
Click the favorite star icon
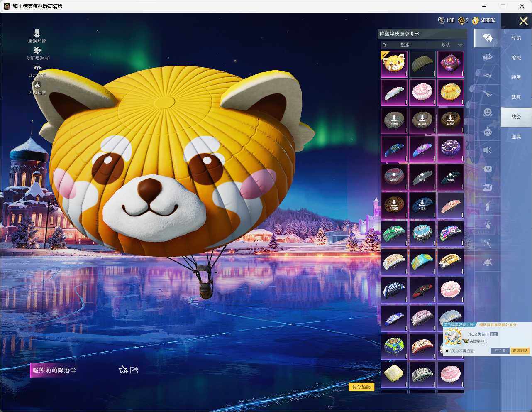[x=123, y=370]
